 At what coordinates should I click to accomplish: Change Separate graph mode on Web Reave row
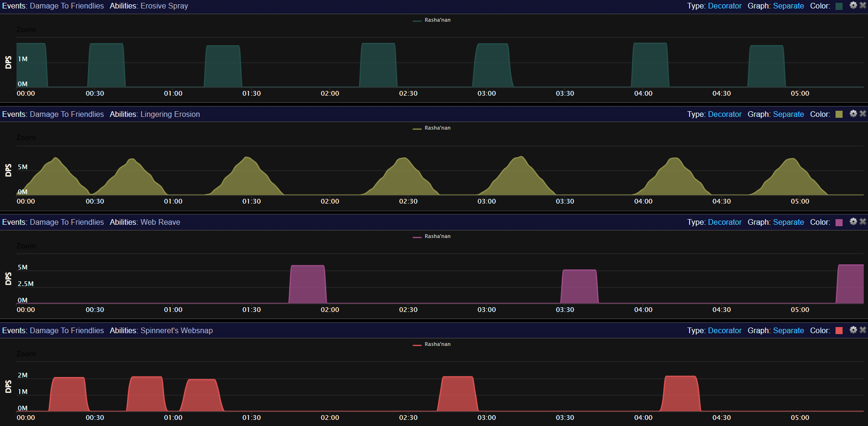click(x=788, y=222)
